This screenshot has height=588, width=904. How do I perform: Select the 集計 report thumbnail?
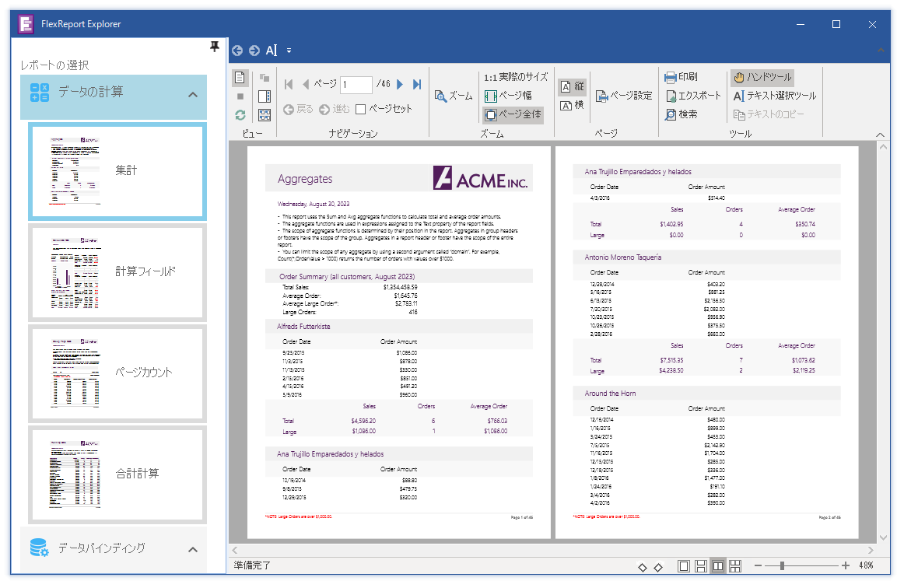[x=117, y=171]
